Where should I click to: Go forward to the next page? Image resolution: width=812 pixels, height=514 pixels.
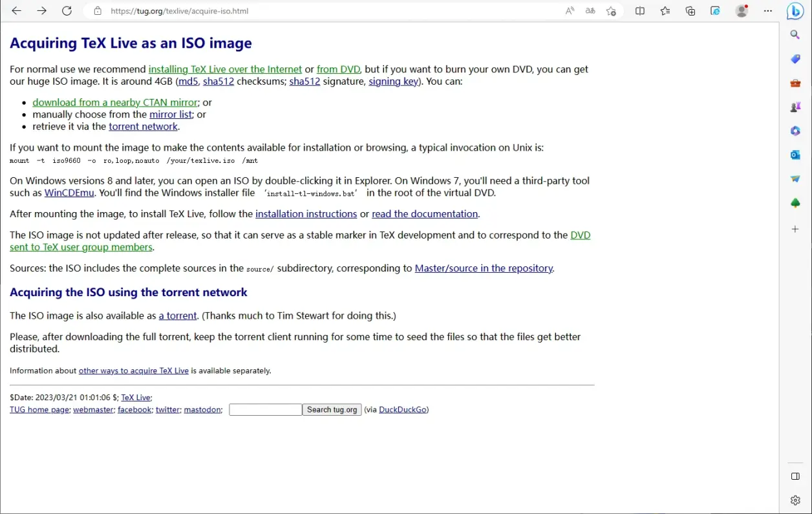pos(42,11)
